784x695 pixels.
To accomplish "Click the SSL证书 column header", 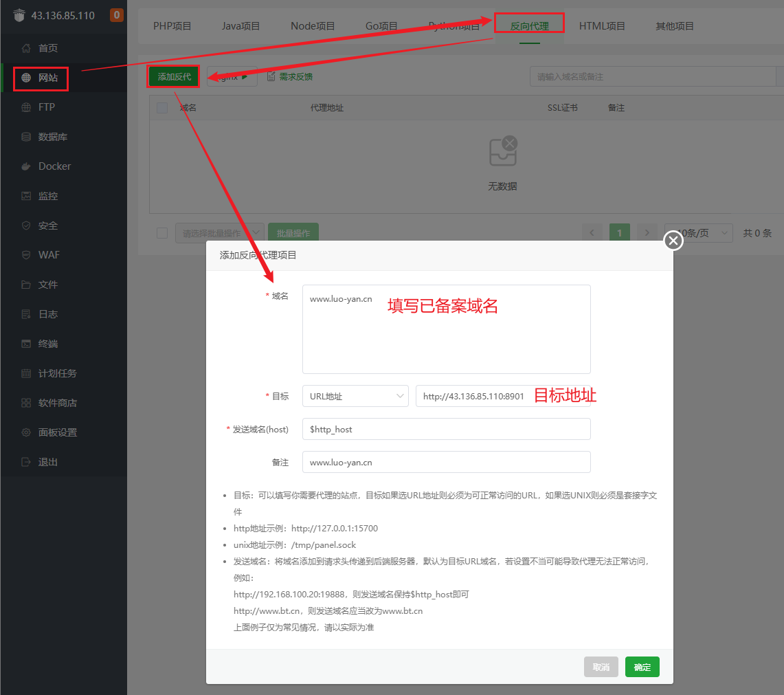I will (563, 107).
